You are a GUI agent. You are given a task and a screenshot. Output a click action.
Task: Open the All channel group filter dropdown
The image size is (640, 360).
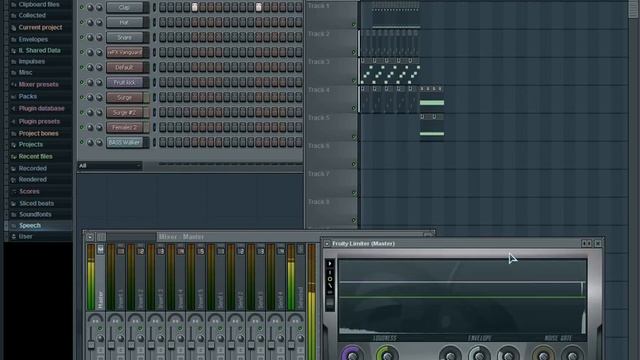point(109,165)
